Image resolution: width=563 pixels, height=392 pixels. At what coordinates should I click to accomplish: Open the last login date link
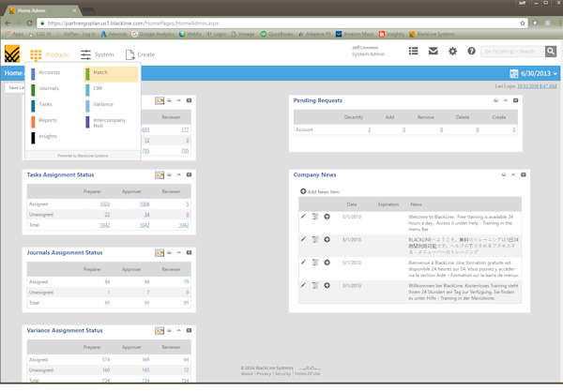click(536, 85)
